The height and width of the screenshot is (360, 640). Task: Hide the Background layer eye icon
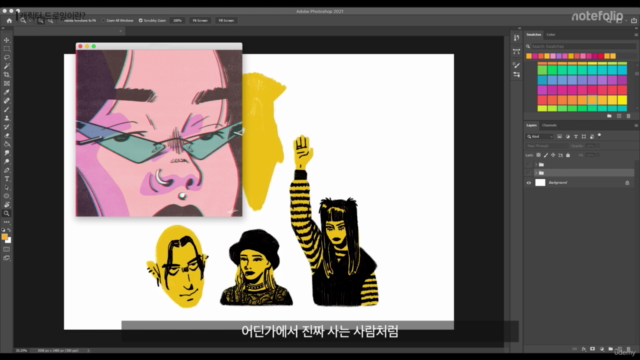529,183
